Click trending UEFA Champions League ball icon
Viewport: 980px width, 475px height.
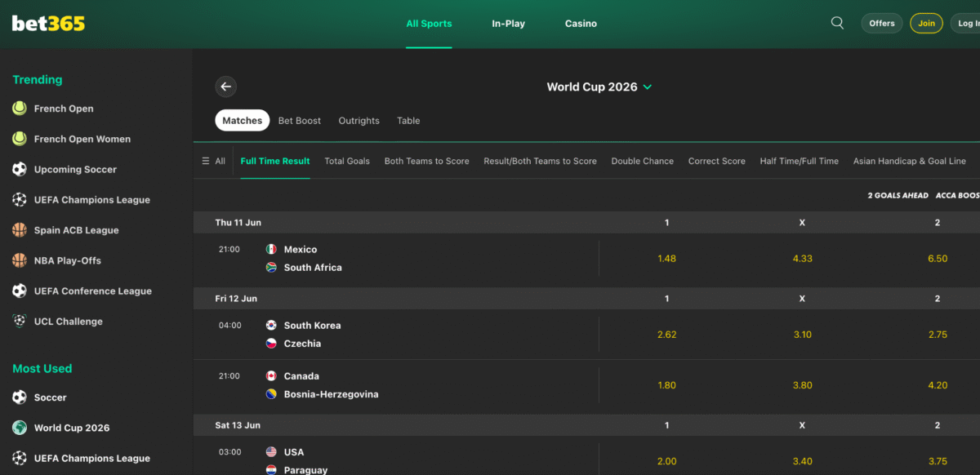pyautogui.click(x=20, y=199)
